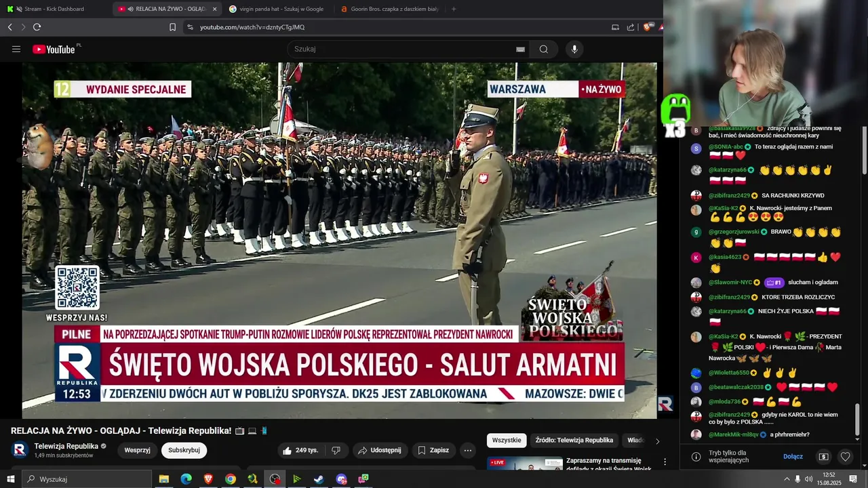
Task: Select the RELACJA NA ŻYWO tab
Action: point(167,9)
